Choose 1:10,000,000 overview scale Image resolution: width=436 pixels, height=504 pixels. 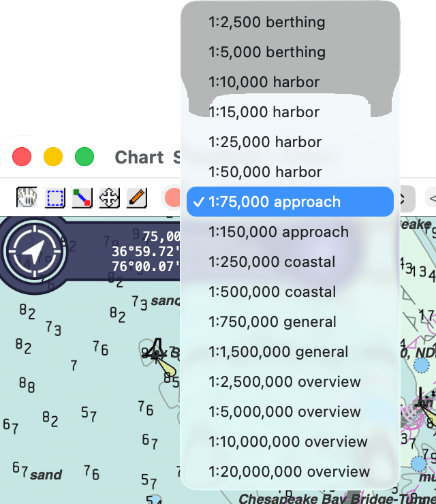290,441
